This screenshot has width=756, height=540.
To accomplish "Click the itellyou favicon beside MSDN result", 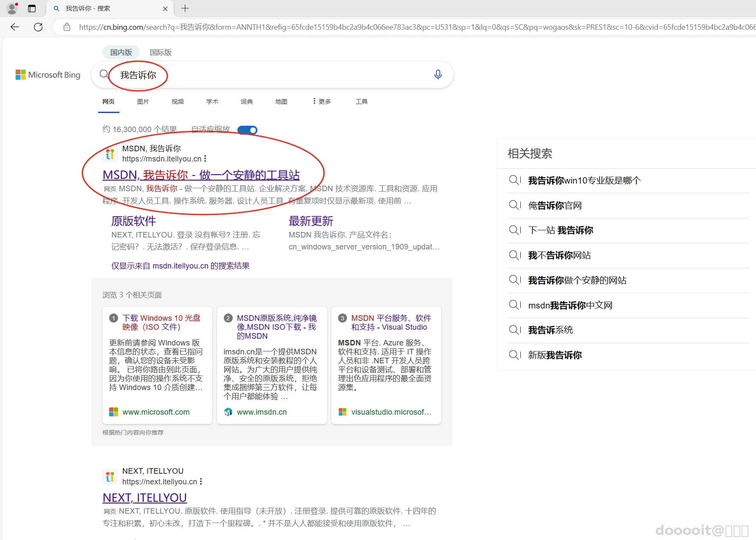I will coord(110,154).
